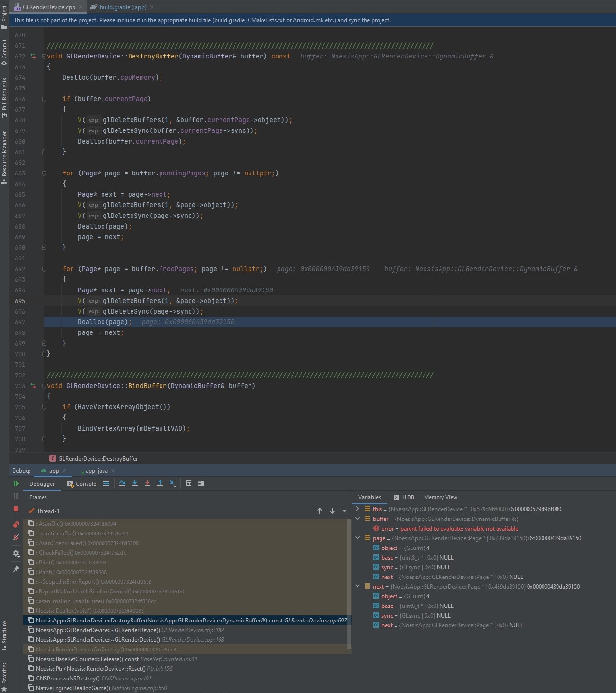Click the red Force Step Into icon
Screen dimensions: 616x693
point(147,483)
